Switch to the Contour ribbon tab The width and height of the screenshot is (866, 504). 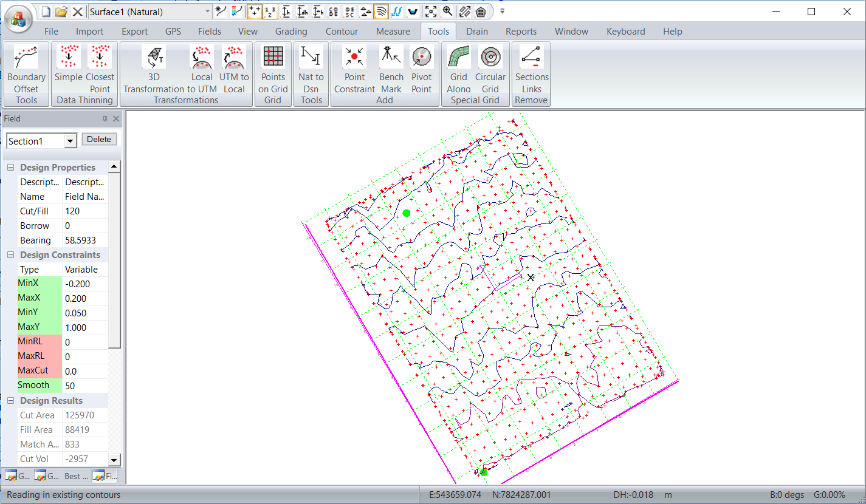pos(342,32)
